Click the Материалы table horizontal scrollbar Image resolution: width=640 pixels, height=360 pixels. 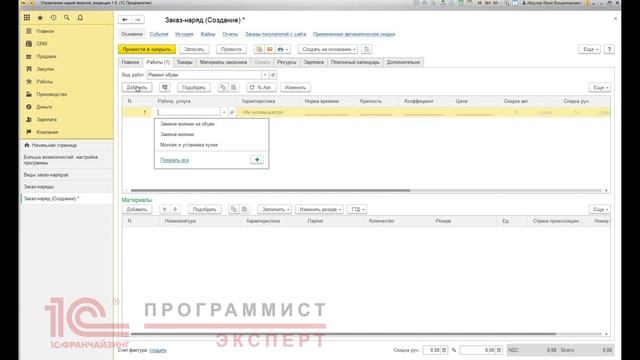coord(343,334)
